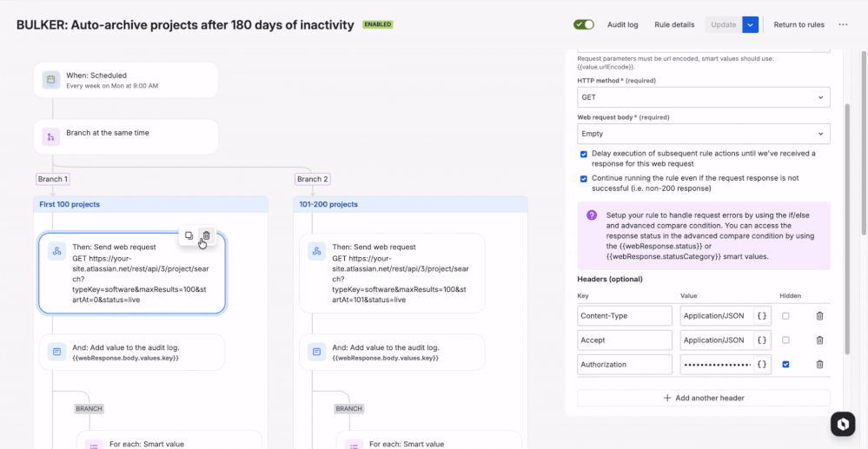Click Add another header
Screen dimensions: 868x449
704,398
